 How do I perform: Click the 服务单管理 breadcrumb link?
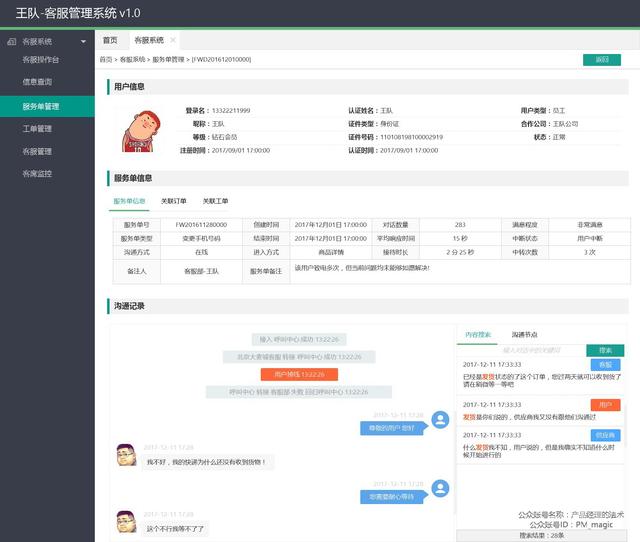pos(168,60)
